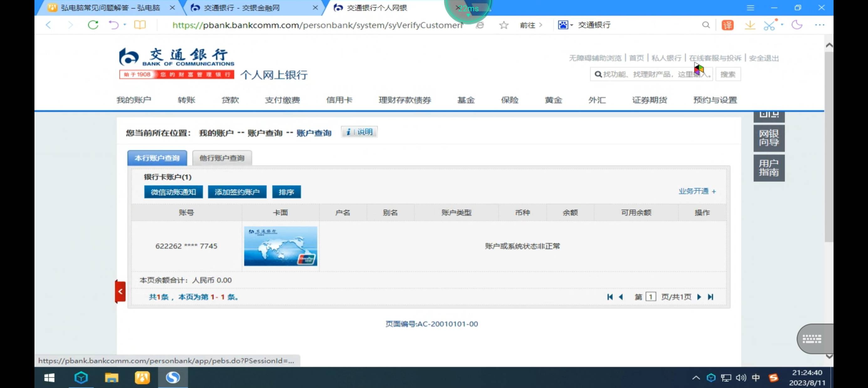Open 用户指南 side button
The width and height of the screenshot is (868, 388).
[769, 168]
